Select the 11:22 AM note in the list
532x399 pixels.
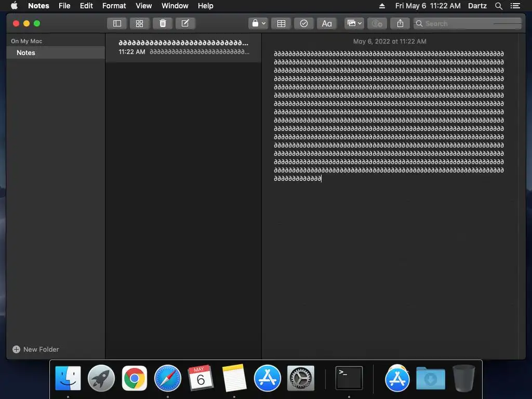pyautogui.click(x=183, y=47)
